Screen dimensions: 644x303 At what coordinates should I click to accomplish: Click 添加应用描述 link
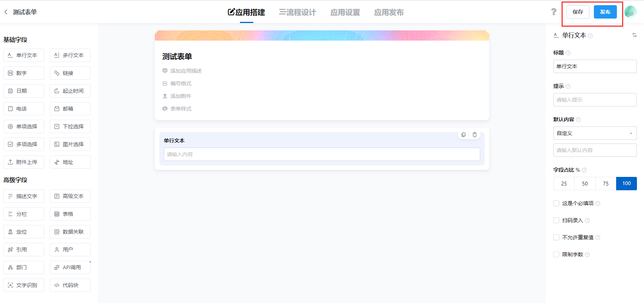click(182, 71)
